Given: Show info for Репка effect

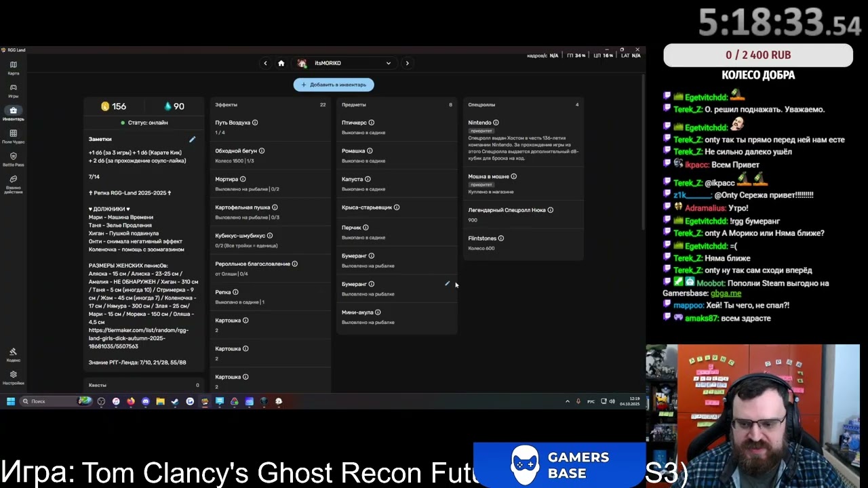Looking at the screenshot, I should (235, 292).
